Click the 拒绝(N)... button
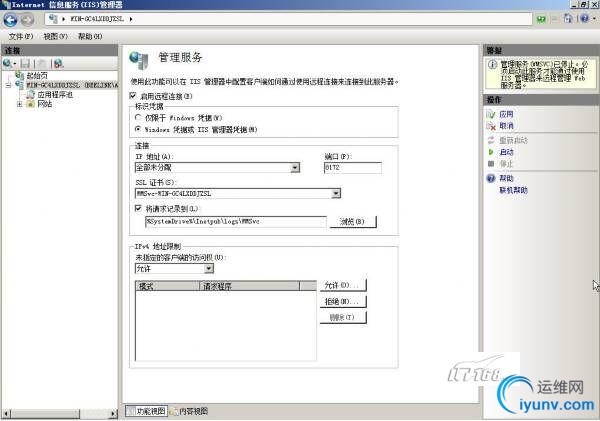 point(343,302)
